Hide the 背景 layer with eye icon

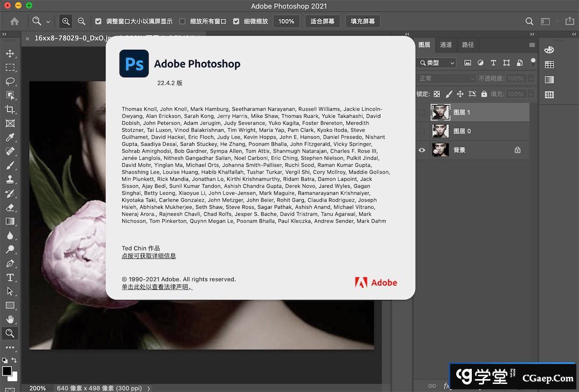422,150
